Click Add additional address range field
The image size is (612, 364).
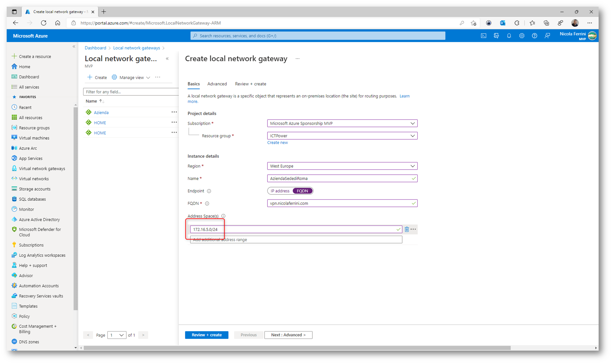pos(296,240)
